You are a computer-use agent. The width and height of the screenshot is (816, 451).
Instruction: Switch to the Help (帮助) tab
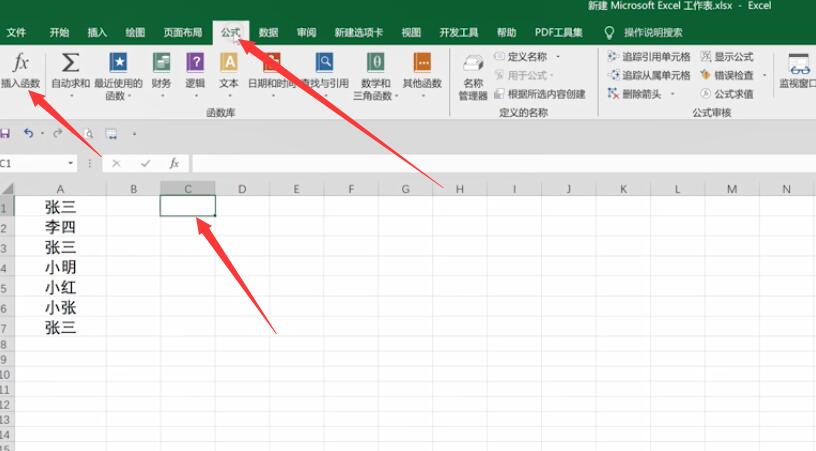pos(506,32)
